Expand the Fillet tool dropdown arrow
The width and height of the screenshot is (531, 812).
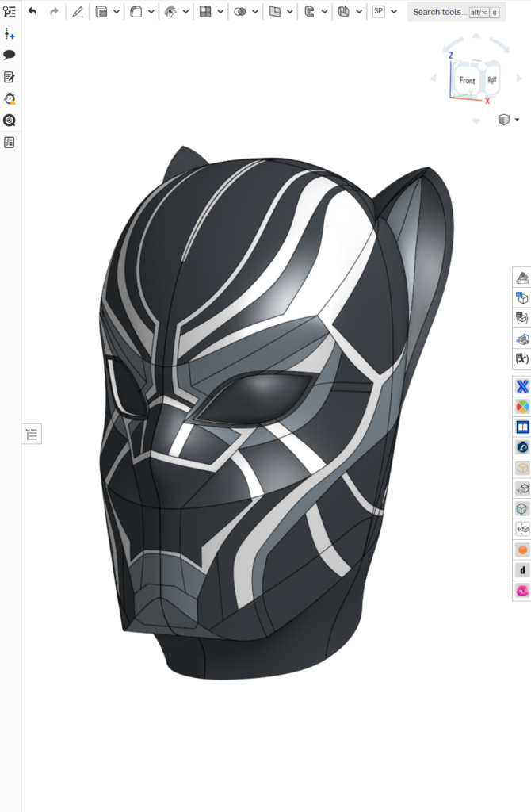[x=151, y=11]
